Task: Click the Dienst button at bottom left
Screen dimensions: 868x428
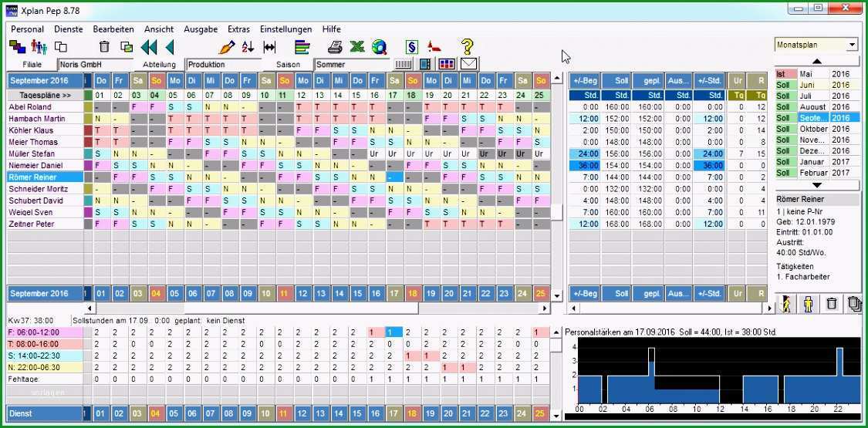Action: point(45,413)
